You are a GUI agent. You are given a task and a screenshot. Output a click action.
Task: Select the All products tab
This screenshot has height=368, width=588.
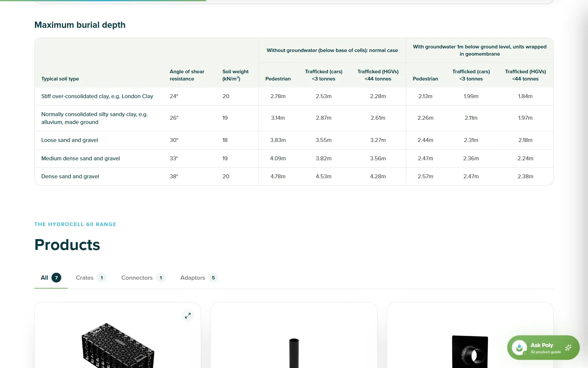click(51, 278)
